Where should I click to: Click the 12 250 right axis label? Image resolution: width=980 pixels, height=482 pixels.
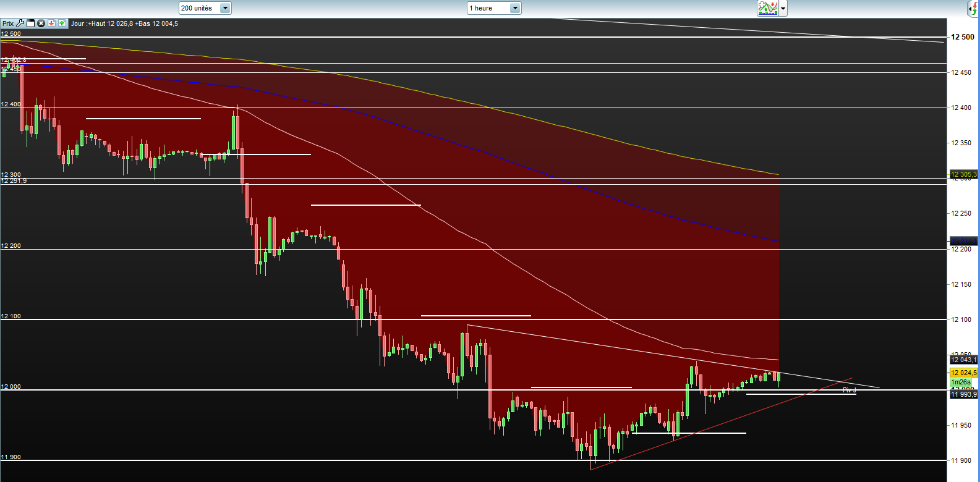click(961, 213)
